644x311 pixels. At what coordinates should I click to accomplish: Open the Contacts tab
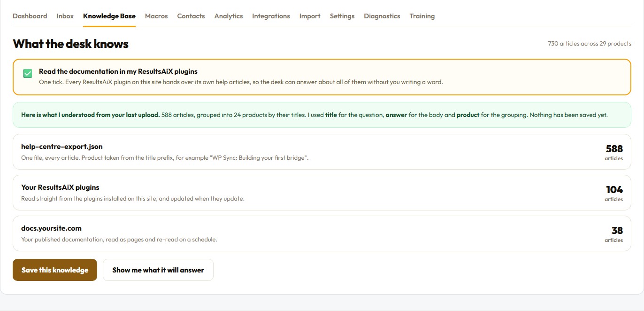tap(191, 16)
